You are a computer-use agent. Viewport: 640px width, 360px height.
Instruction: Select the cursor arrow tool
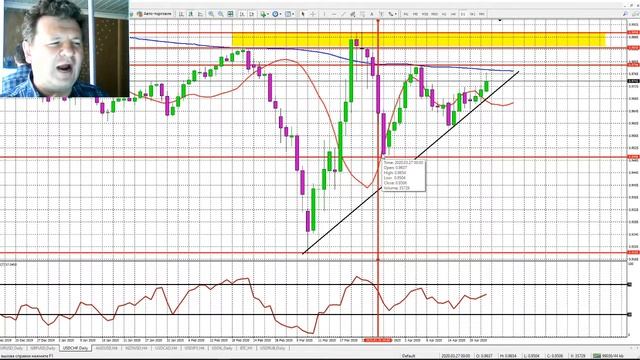pyautogui.click(x=303, y=14)
